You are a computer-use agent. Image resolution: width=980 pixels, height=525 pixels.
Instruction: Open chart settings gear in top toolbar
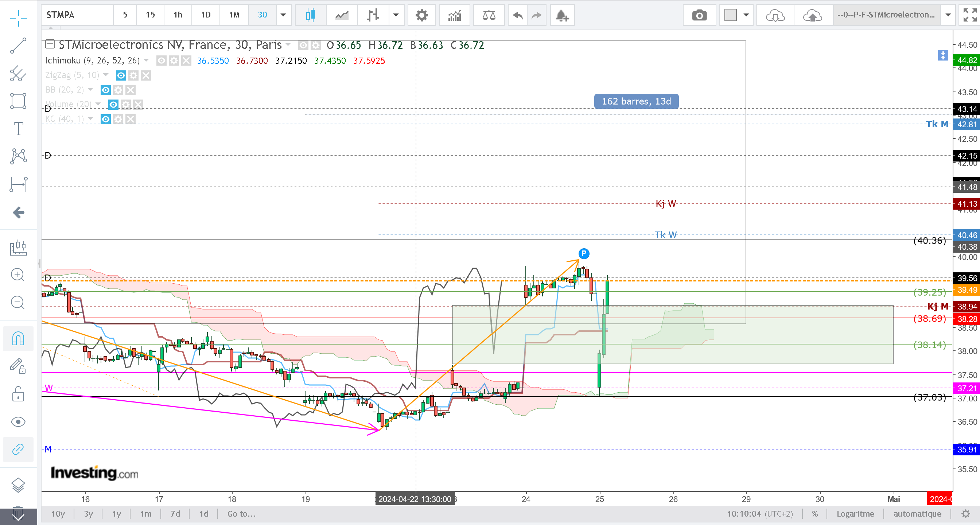coord(421,15)
